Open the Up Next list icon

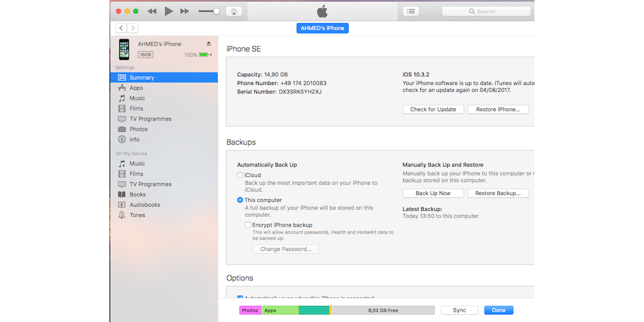click(x=411, y=11)
